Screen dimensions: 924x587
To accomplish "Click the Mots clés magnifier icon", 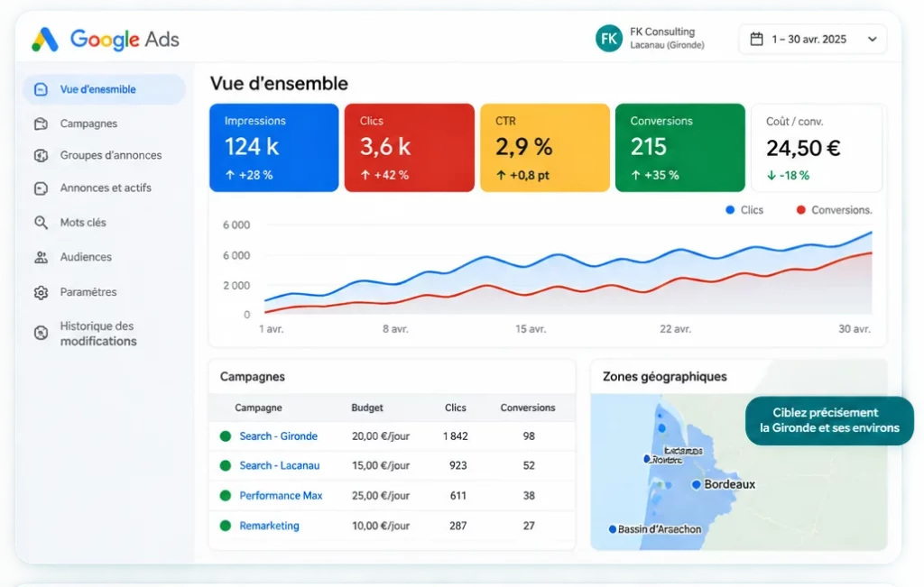I will pos(41,223).
